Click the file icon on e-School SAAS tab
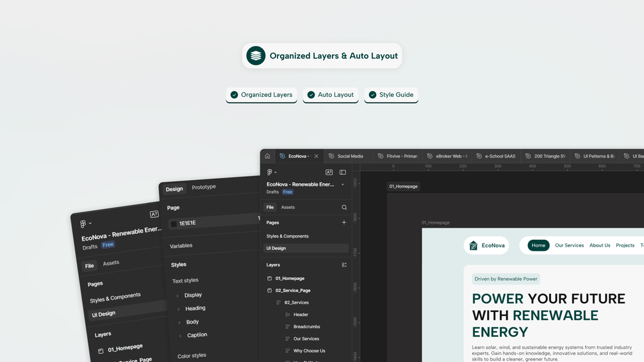 (479, 156)
